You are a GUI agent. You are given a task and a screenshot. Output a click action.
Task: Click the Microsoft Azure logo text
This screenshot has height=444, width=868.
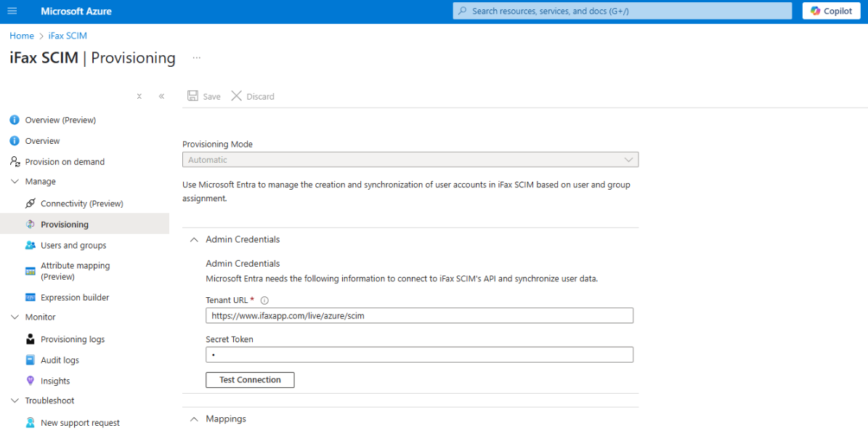(x=76, y=11)
